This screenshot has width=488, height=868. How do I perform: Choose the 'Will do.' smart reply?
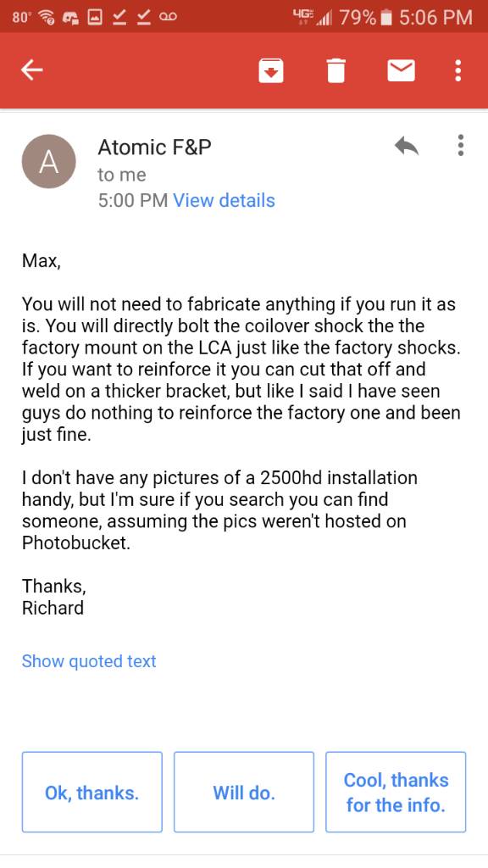coord(244,793)
